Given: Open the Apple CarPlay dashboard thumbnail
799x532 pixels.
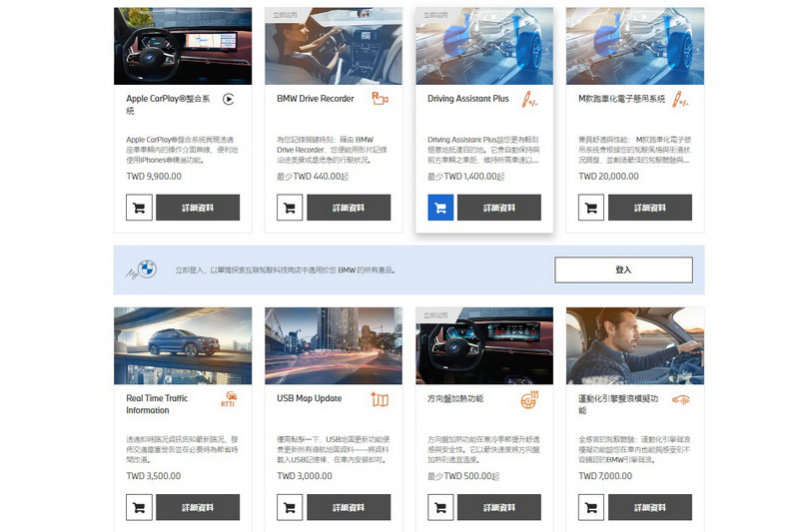Looking at the screenshot, I should [183, 46].
